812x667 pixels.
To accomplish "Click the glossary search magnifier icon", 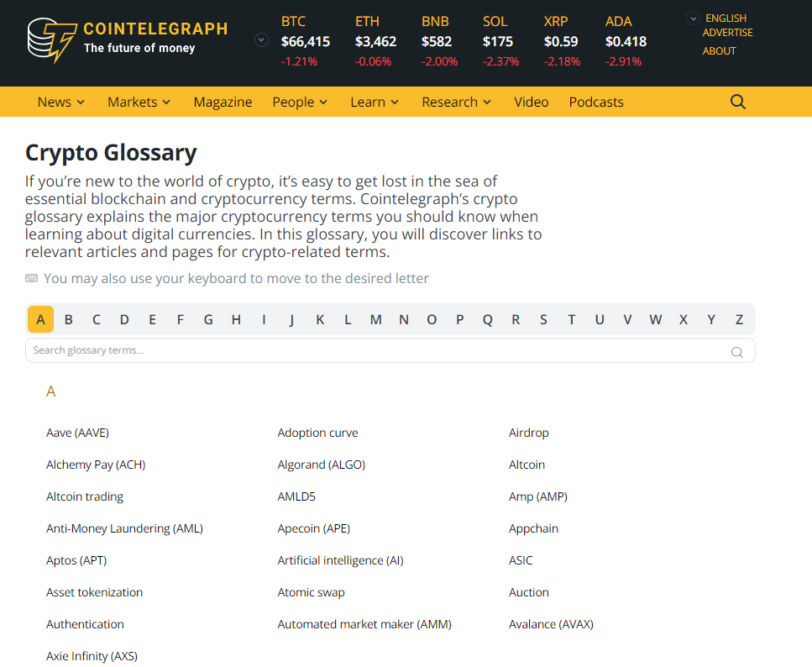I will point(737,353).
